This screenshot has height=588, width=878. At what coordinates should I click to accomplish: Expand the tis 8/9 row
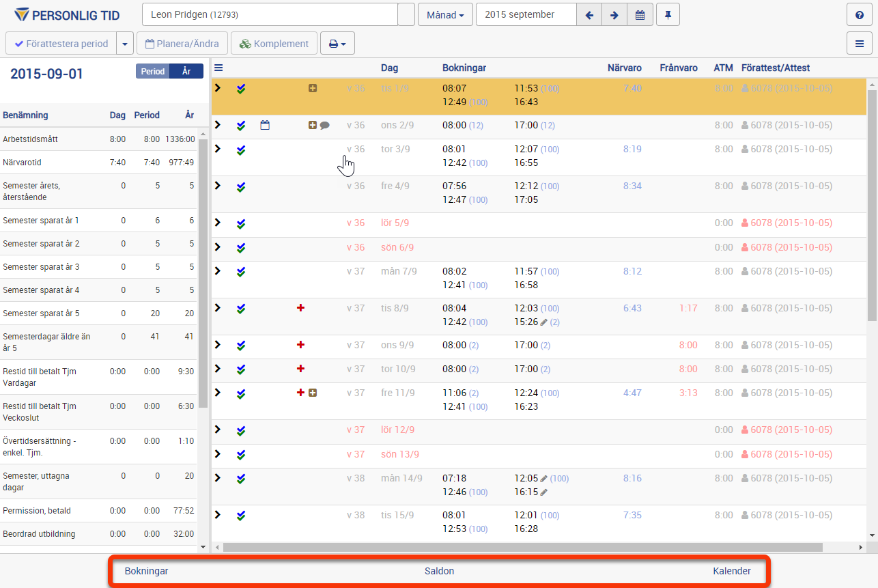[218, 307]
